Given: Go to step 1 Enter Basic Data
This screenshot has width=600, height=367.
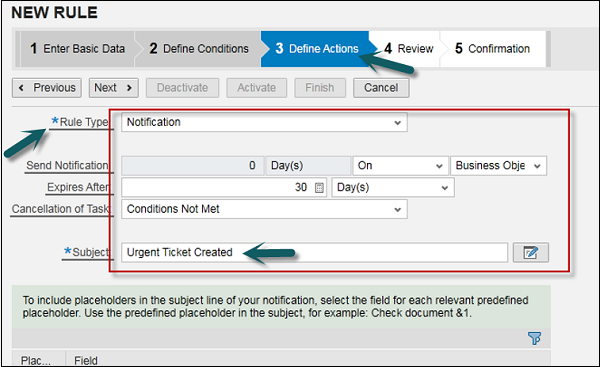Looking at the screenshot, I should (x=77, y=49).
